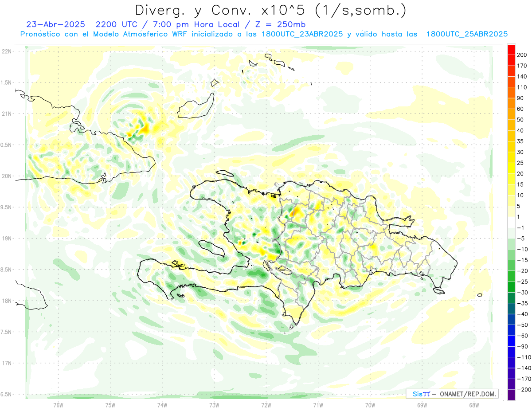Click the '8.5N' latitude label
Viewport: 532px width, 411px height.
coord(7,270)
